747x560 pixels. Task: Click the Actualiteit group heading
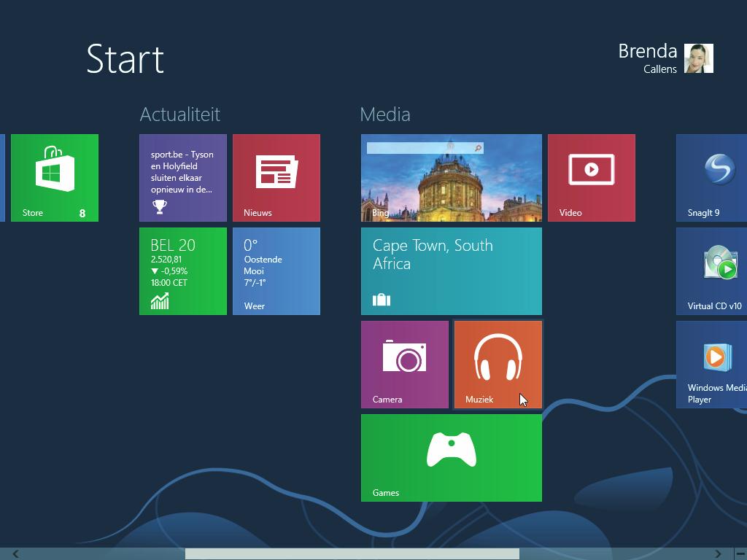180,114
